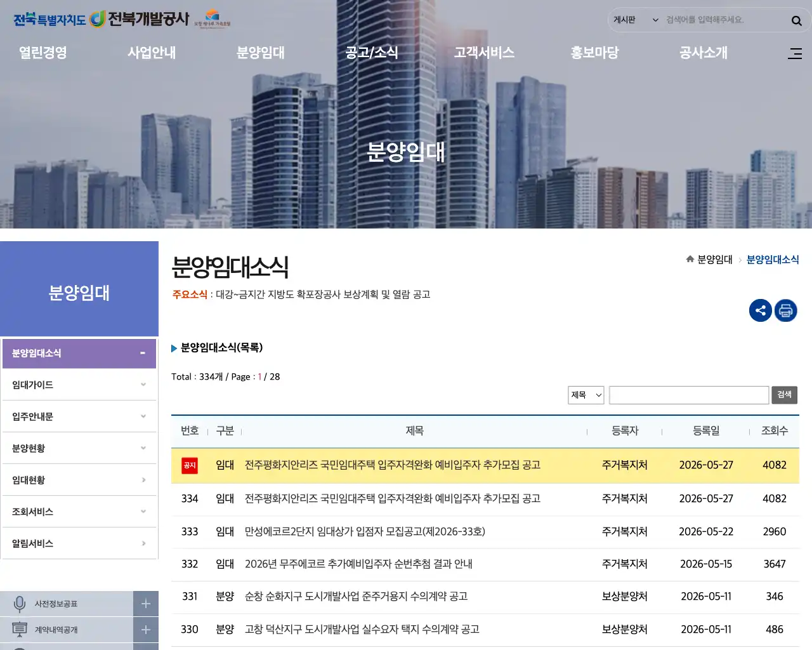Screen dimensions: 812x650
Task: Open the 고객서비스 top menu
Action: pos(484,53)
